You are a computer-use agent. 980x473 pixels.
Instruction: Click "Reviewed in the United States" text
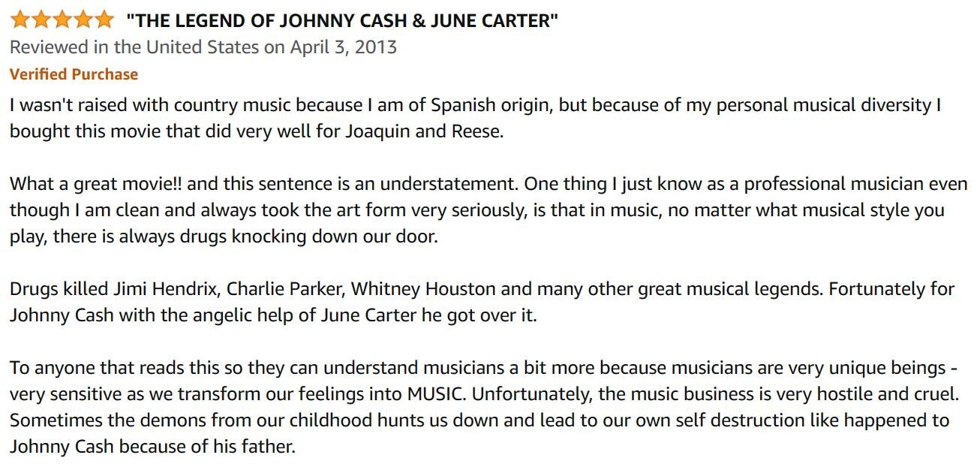click(x=136, y=47)
